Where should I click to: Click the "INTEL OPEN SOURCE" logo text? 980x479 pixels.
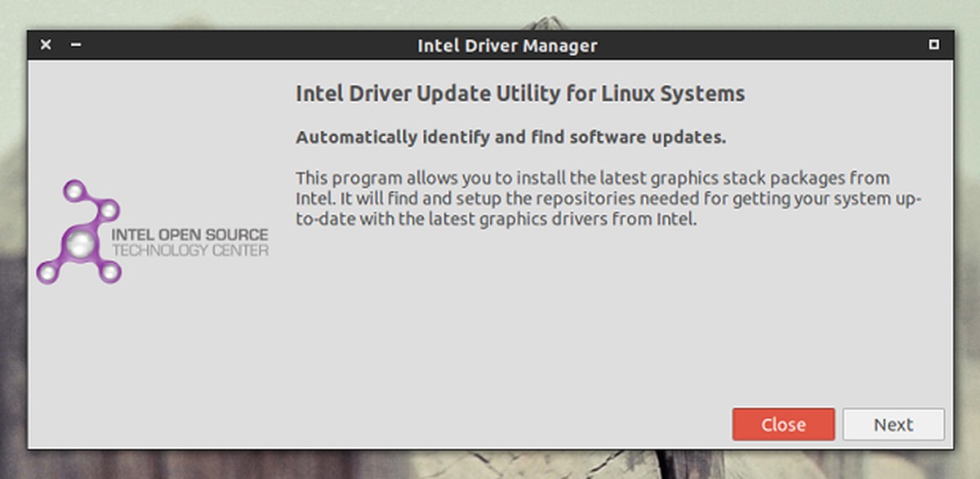189,236
